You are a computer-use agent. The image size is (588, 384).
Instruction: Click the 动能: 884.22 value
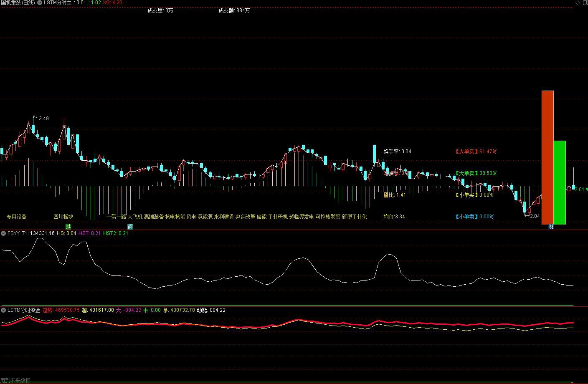tap(211, 310)
